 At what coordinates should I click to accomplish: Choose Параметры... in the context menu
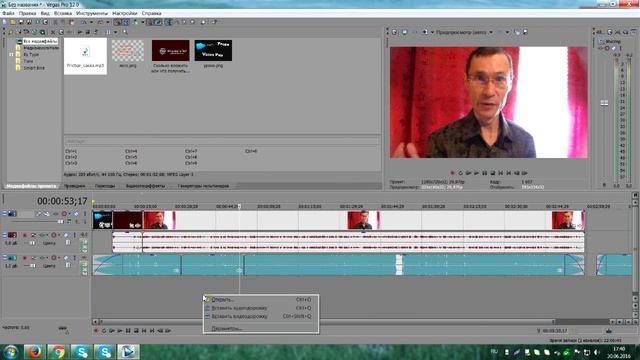coord(227,328)
